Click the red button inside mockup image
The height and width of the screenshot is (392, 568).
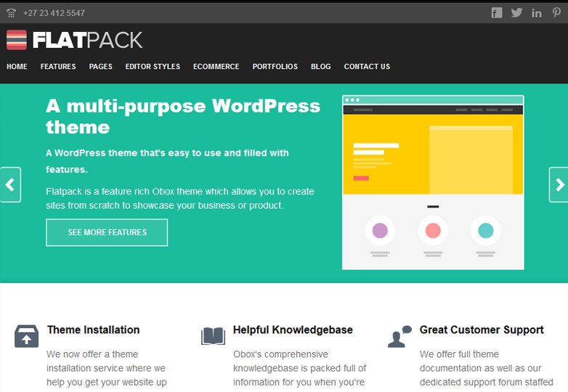click(x=361, y=178)
